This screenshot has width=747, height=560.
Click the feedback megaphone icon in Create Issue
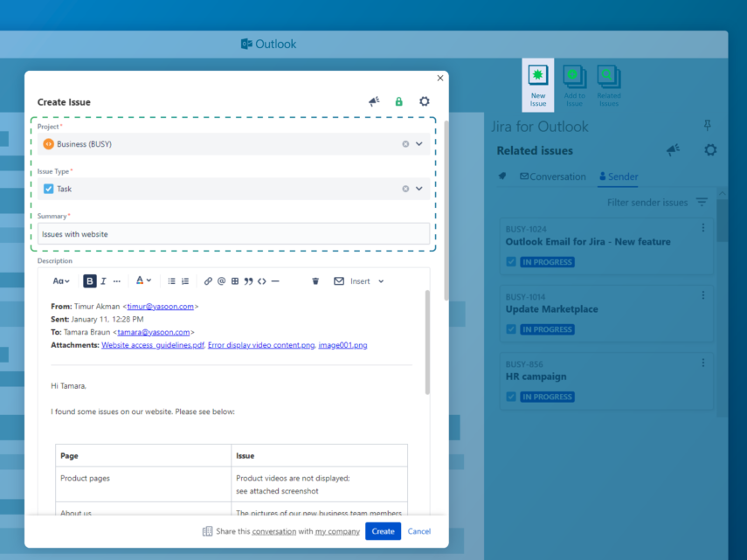pos(374,101)
